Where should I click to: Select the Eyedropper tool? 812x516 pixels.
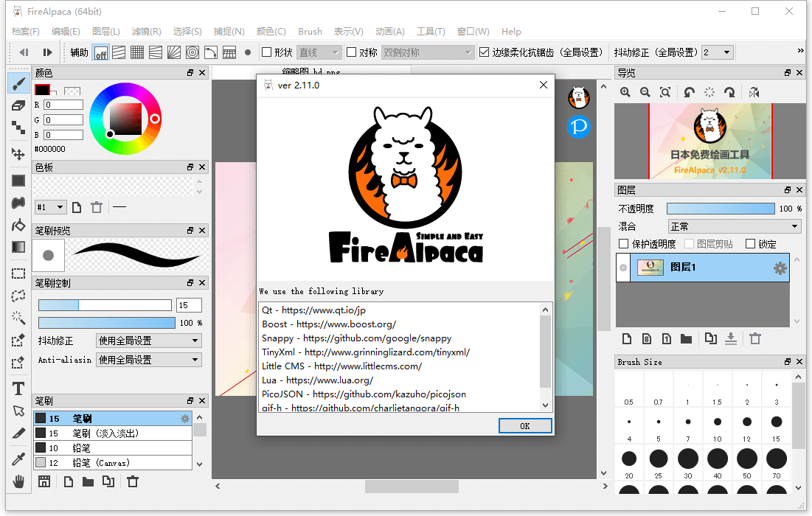pos(18,459)
